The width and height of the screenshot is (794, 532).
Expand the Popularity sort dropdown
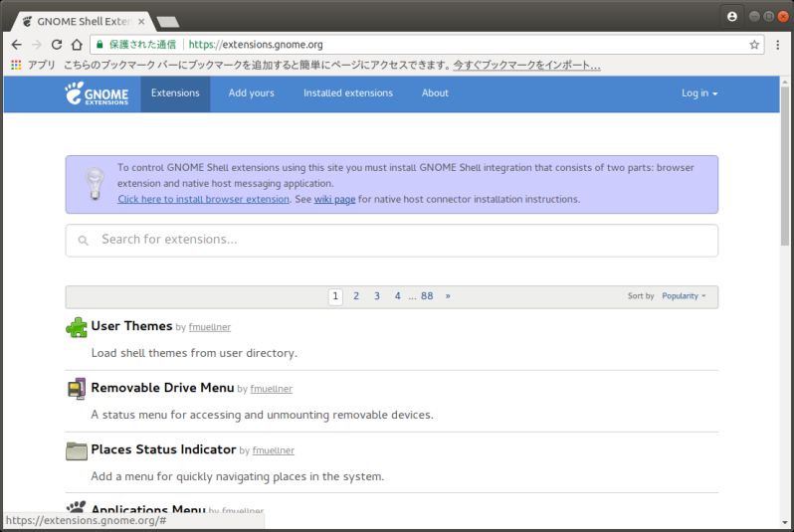tap(684, 296)
